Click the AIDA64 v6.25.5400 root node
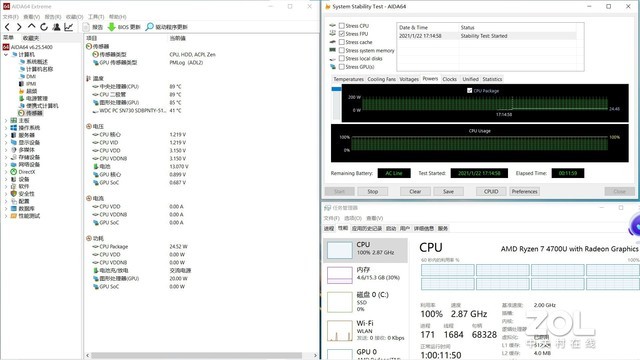Viewport: 640px width, 360px height. [x=31, y=47]
